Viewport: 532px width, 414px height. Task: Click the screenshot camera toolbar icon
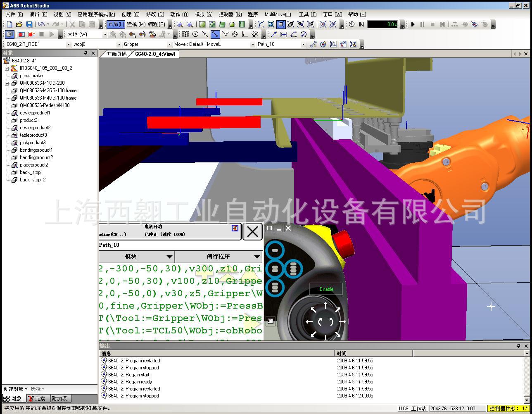coord(9,34)
